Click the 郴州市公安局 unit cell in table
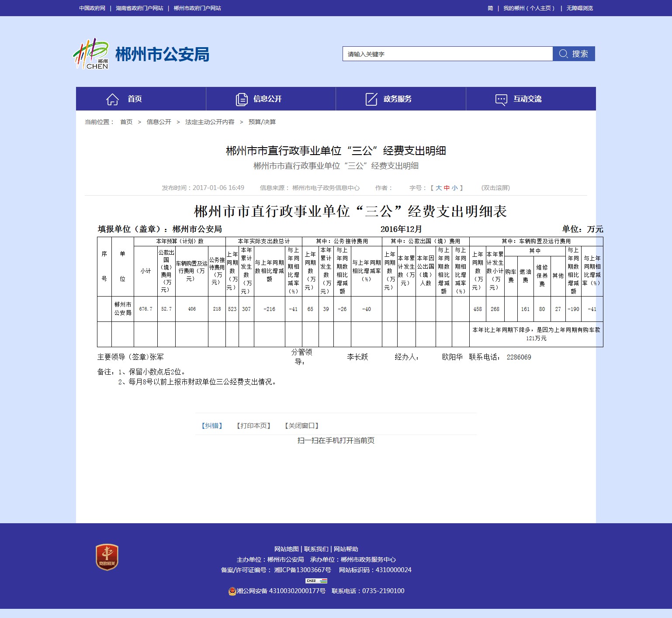 pos(123,308)
